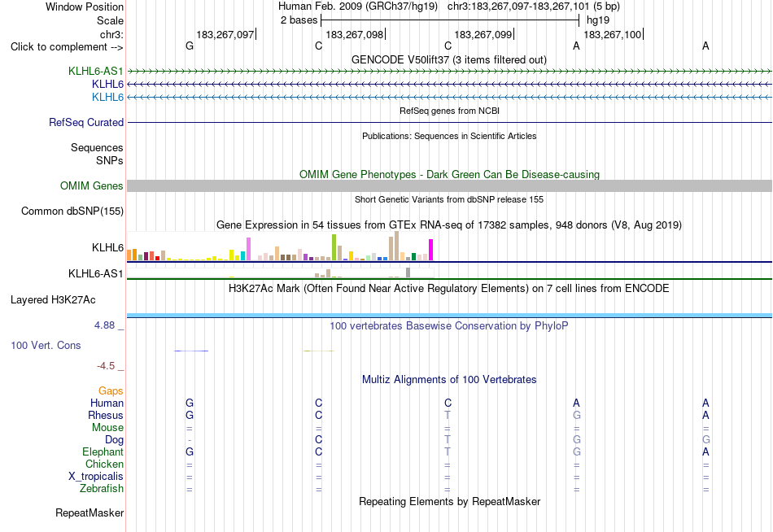Click the SNPs track label
This screenshot has height=532, width=773.
pyautogui.click(x=110, y=161)
